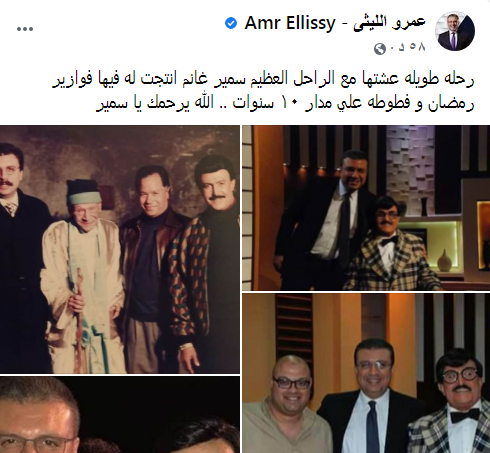Open the 'Amr Ellissy' page name link
490x453 pixels.
coord(290,23)
